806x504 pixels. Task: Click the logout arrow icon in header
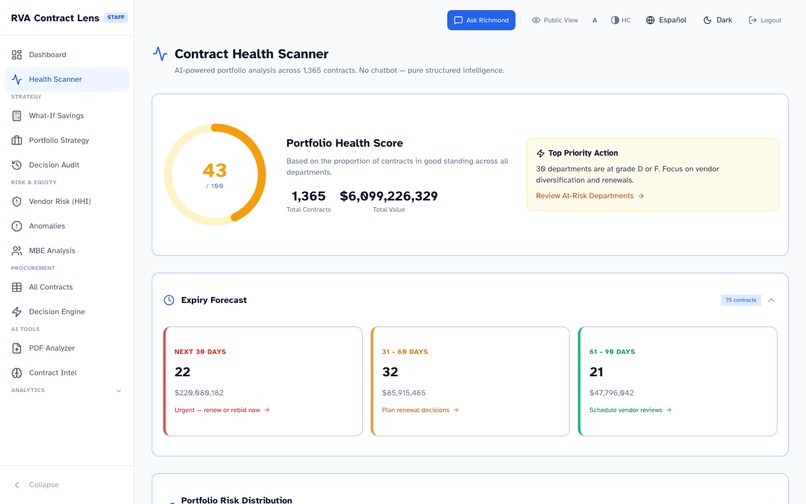coord(753,20)
